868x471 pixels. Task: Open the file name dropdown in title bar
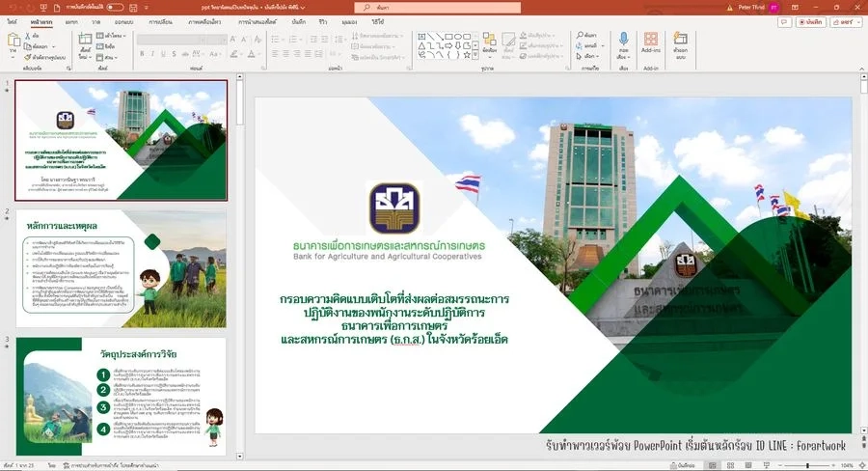(x=303, y=7)
